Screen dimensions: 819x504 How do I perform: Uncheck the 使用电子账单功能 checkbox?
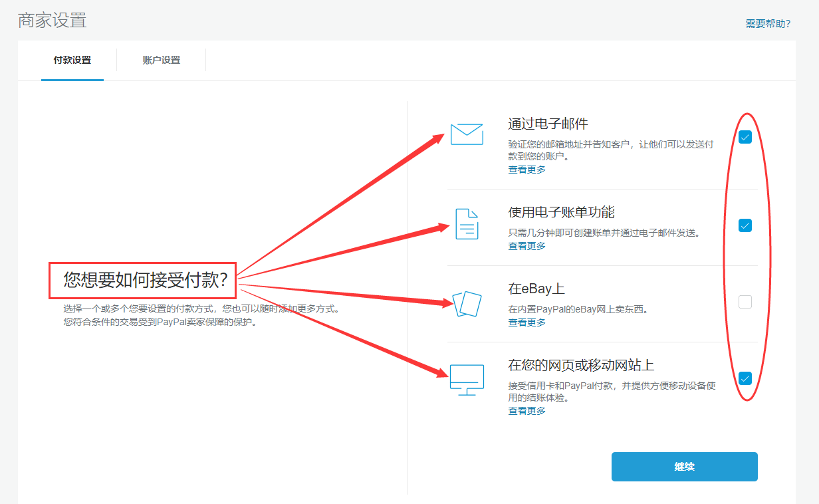point(745,225)
